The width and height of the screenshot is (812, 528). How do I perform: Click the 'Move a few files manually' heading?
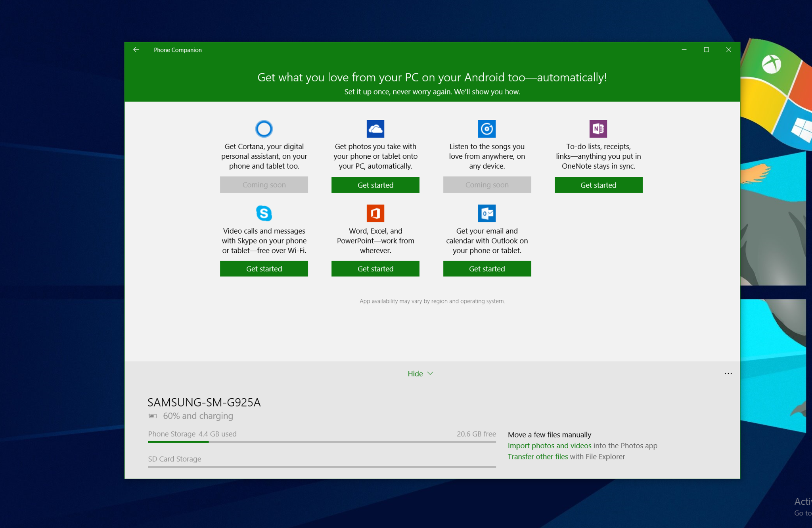[550, 435]
